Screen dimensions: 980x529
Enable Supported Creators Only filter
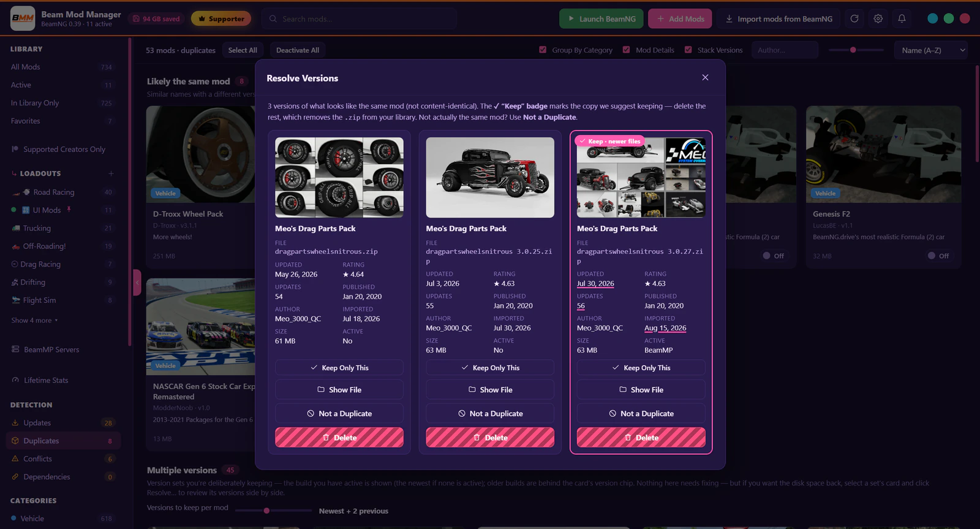click(x=58, y=150)
